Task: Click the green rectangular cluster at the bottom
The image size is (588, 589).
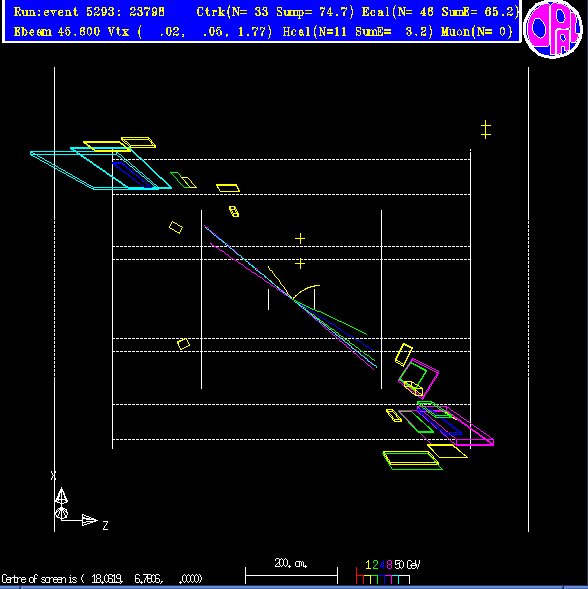Action: 412,461
